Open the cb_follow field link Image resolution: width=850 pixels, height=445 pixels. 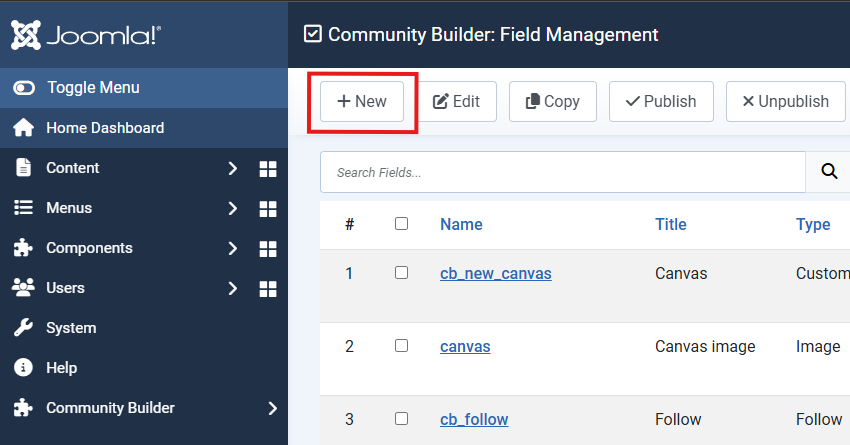(x=474, y=420)
